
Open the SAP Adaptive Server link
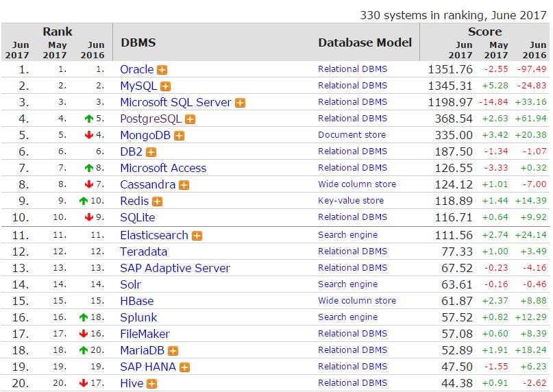coord(175,268)
